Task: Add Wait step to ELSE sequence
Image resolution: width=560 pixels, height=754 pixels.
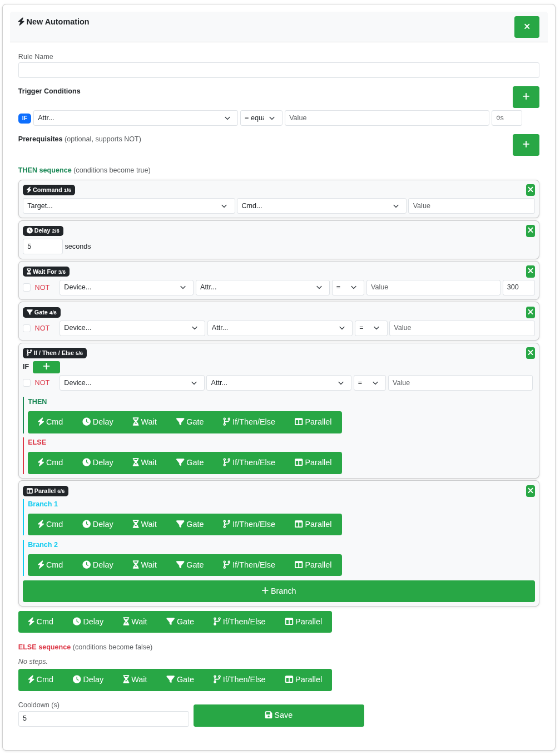Action: pyautogui.click(x=135, y=679)
